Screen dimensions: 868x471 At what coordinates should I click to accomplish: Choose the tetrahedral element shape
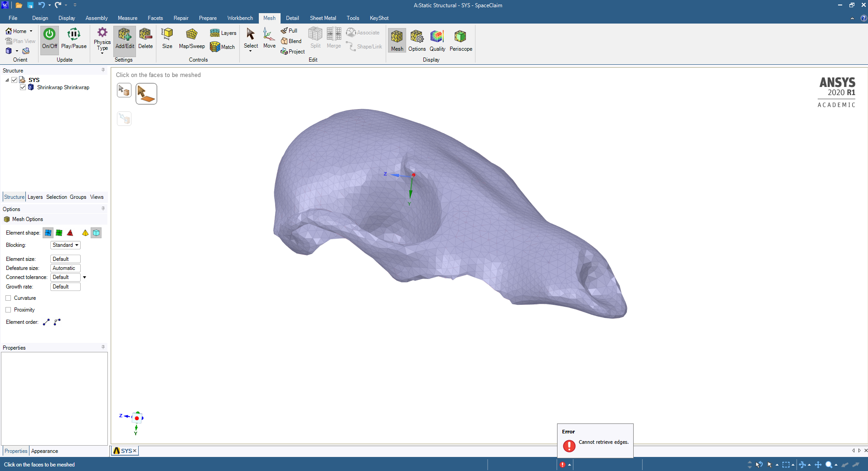(70, 232)
